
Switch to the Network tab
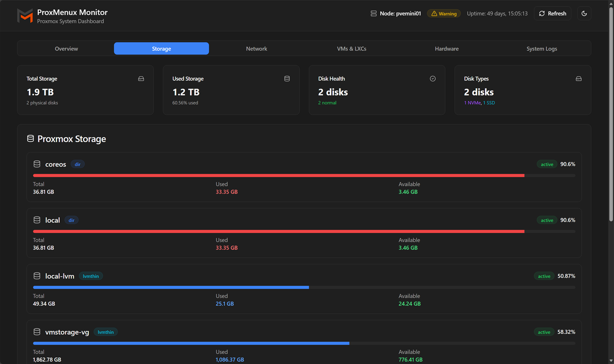click(256, 48)
